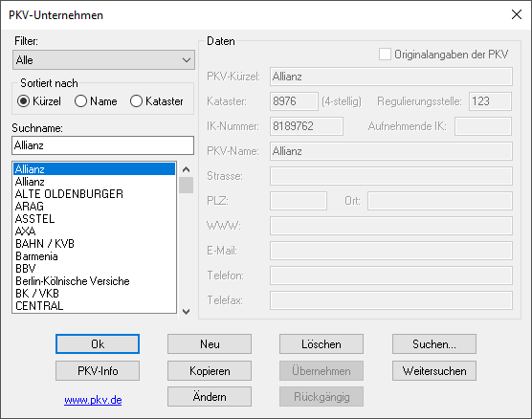532x419 pixels.
Task: Duplicate entry with the Kopieren button
Action: (210, 370)
